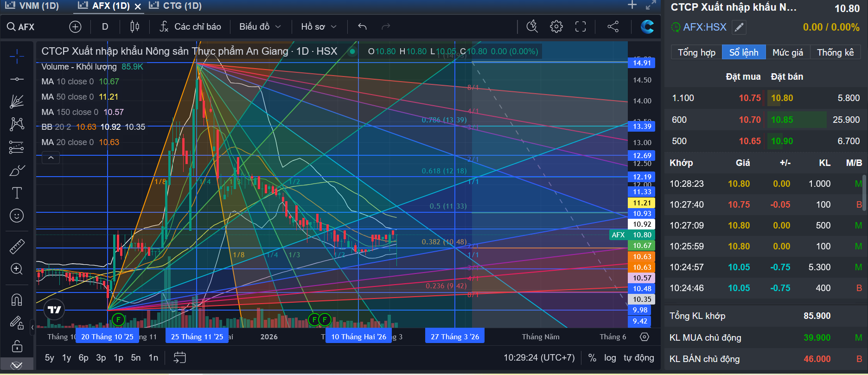Share the chart via share icon
The height and width of the screenshot is (375, 868).
[x=613, y=27]
